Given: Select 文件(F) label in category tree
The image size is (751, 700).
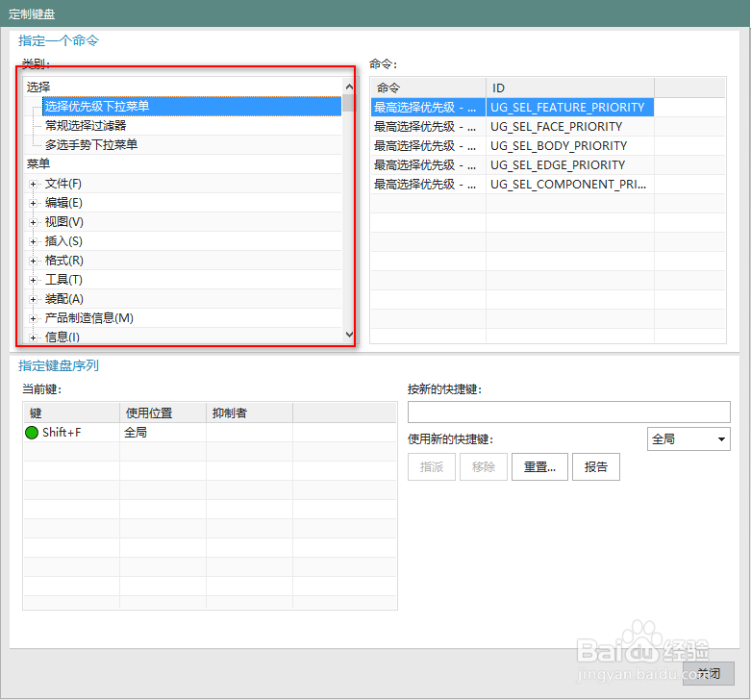Looking at the screenshot, I should coord(63,184).
